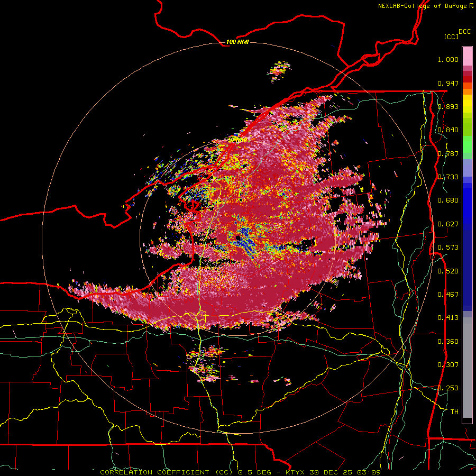Click the 0.413 scale value
The image size is (476, 476).
[x=448, y=318]
